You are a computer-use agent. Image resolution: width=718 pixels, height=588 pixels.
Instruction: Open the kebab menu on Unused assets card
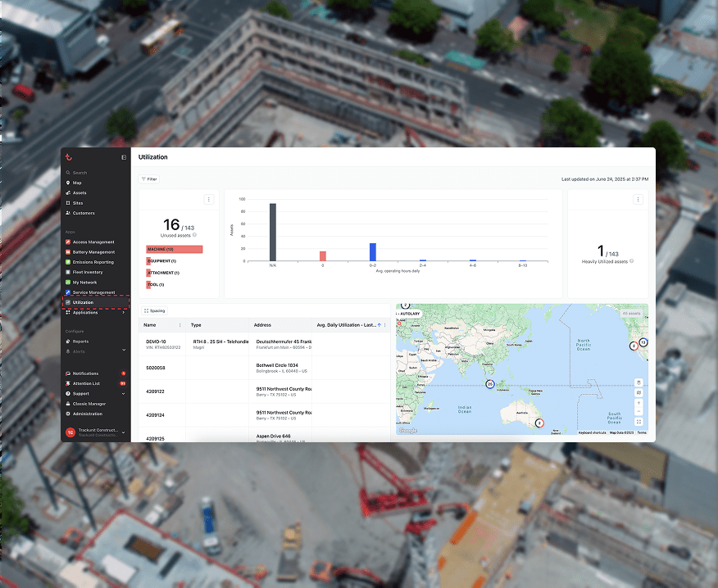(209, 199)
